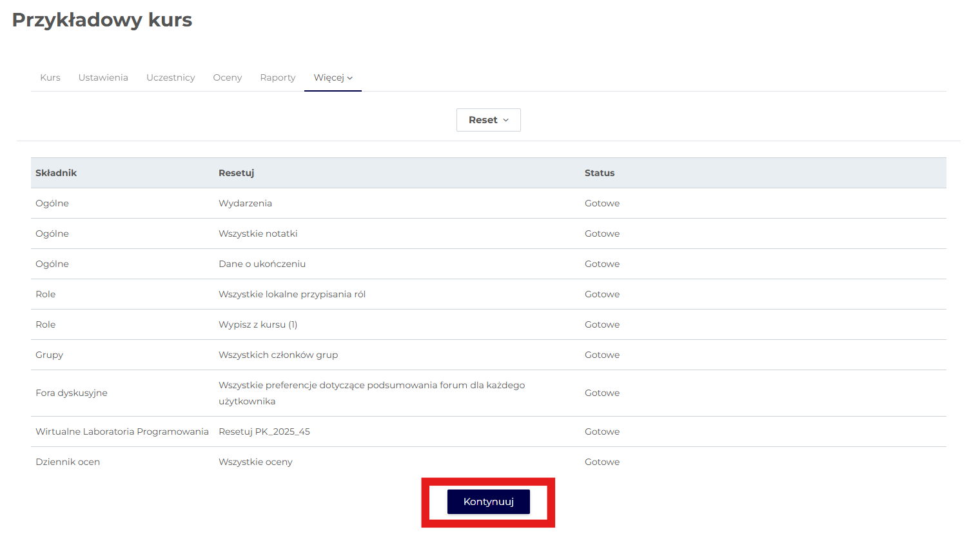Click Gotowe status in Fora dyskusyjne row

(602, 393)
